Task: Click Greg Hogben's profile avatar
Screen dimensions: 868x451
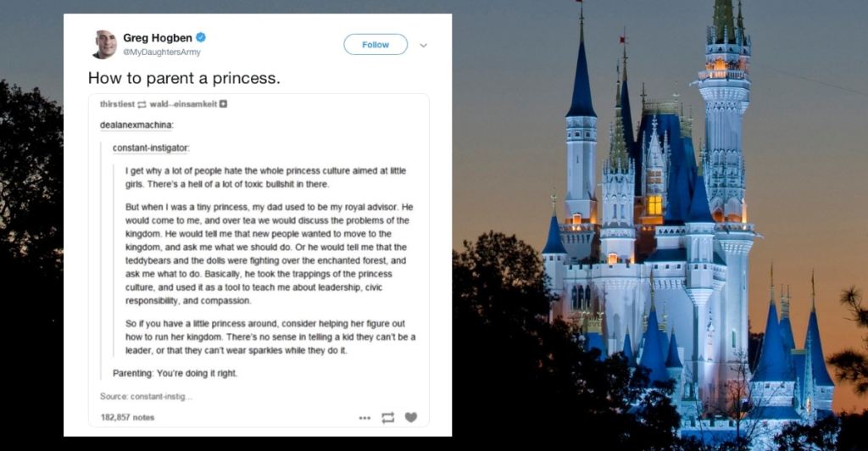Action: pyautogui.click(x=104, y=44)
